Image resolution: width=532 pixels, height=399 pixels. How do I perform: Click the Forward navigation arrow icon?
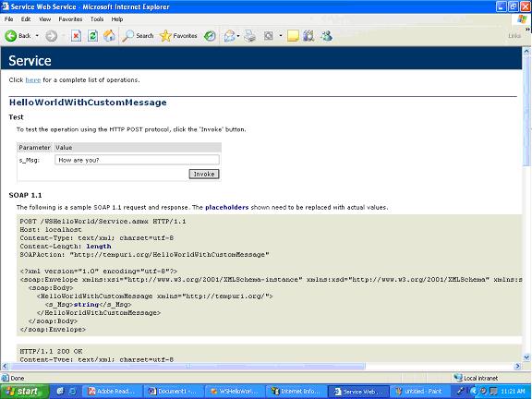(x=51, y=36)
